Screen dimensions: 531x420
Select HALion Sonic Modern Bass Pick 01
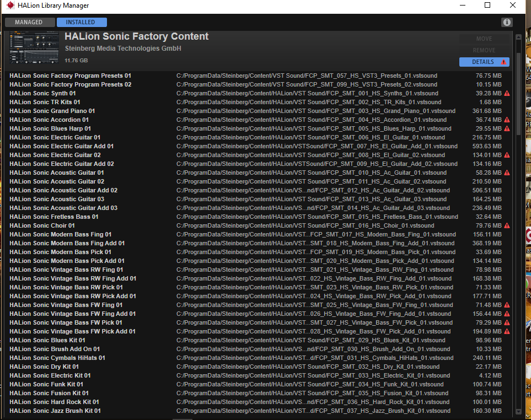tap(259, 252)
